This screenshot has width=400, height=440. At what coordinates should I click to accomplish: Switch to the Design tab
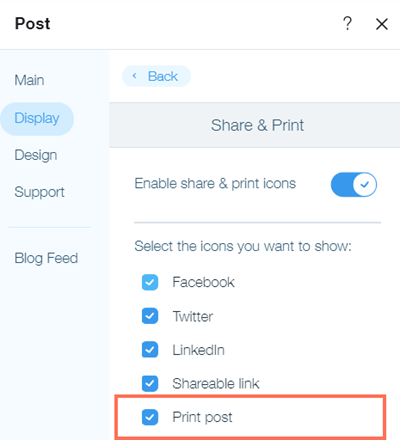[36, 155]
